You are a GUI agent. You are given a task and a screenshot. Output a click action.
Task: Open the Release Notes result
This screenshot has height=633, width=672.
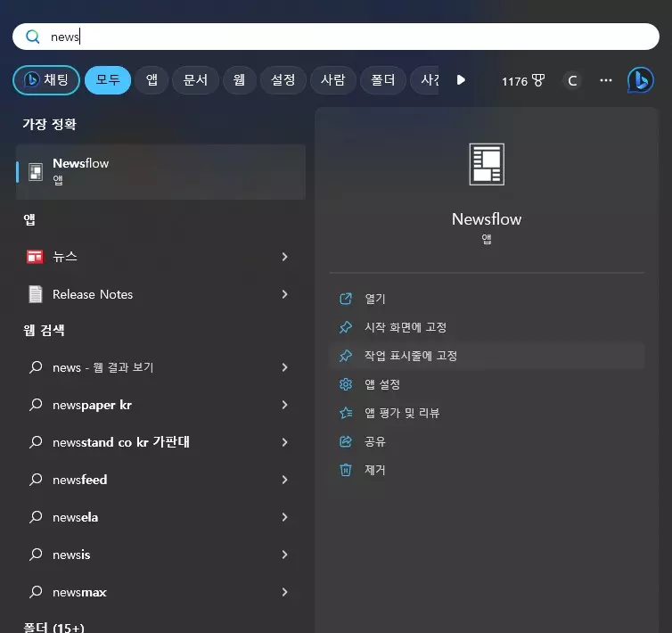160,294
